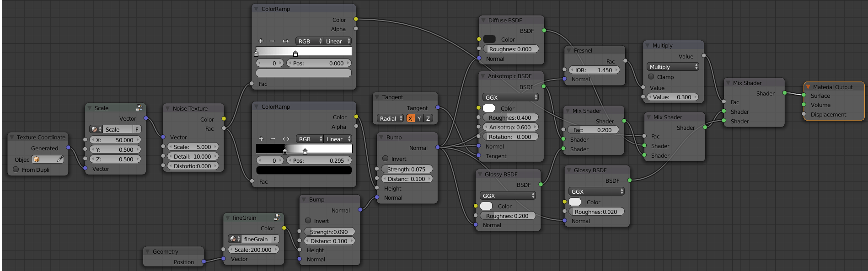This screenshot has width=868, height=271.
Task: Toggle the F fake user button on fineGrain node
Action: pyautogui.click(x=275, y=239)
